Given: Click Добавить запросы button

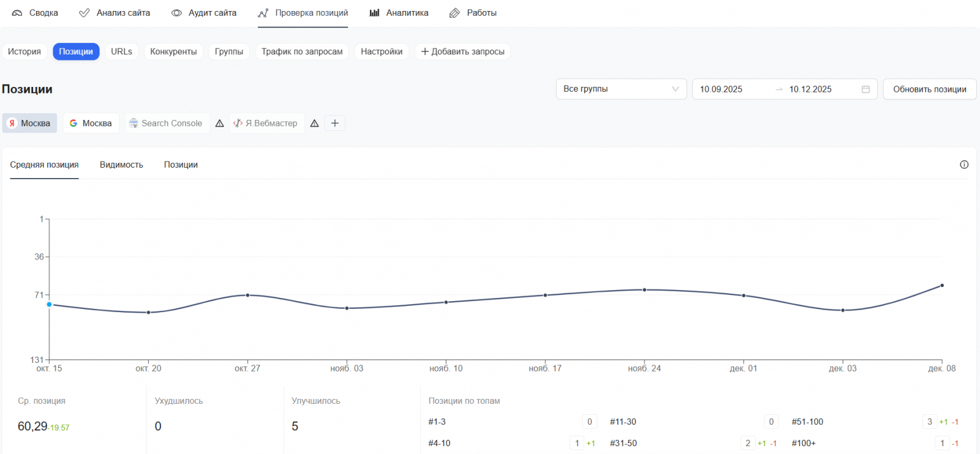Looking at the screenshot, I should 462,51.
